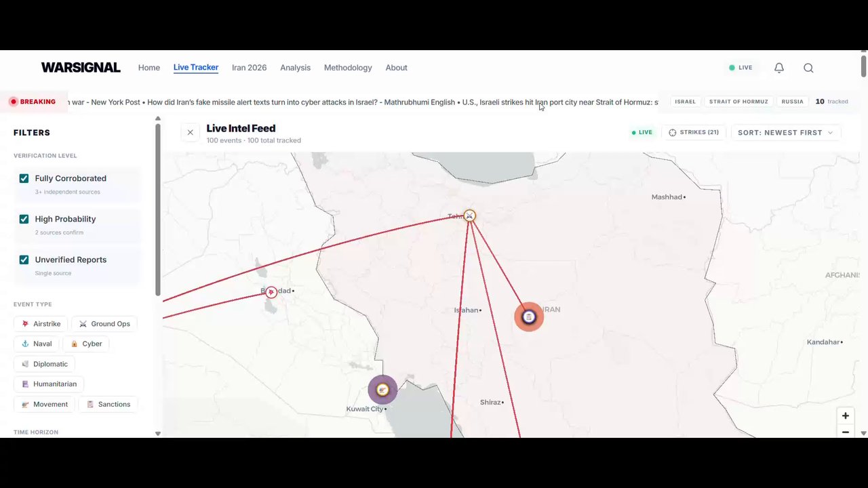868x488 pixels.
Task: Open the Analysis nav item
Action: [295, 68]
